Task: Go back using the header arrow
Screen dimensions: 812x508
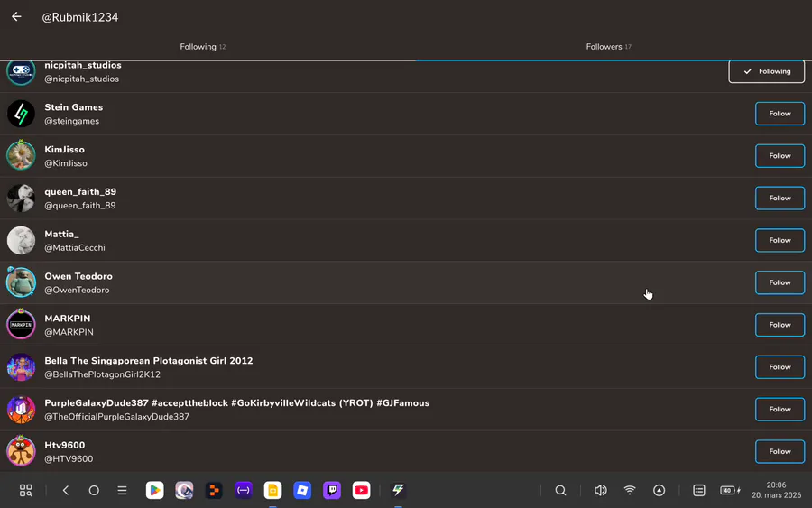Action: click(16, 16)
